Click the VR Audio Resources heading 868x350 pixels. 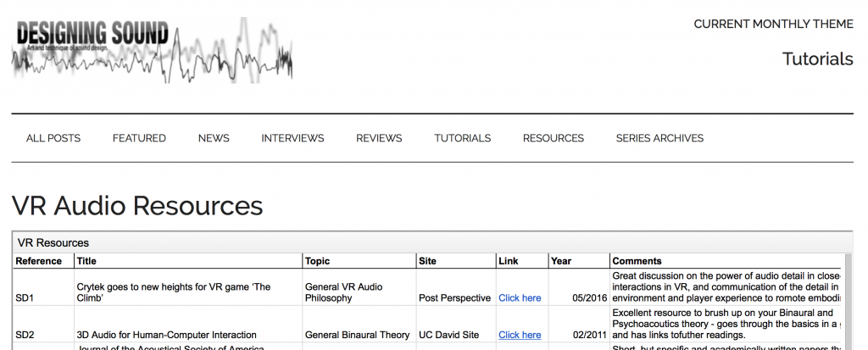[x=137, y=206]
